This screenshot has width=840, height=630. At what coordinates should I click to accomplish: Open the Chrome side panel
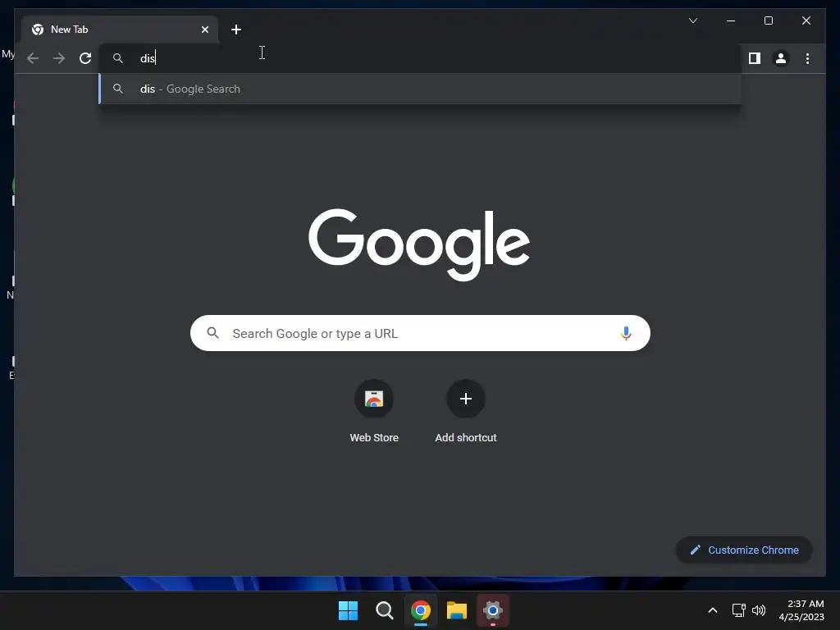(755, 58)
